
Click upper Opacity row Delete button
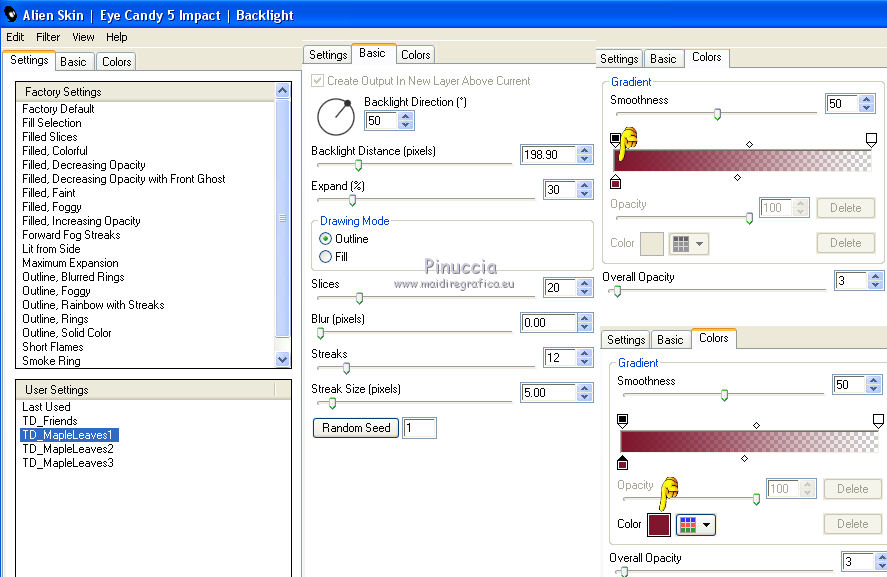(x=846, y=208)
